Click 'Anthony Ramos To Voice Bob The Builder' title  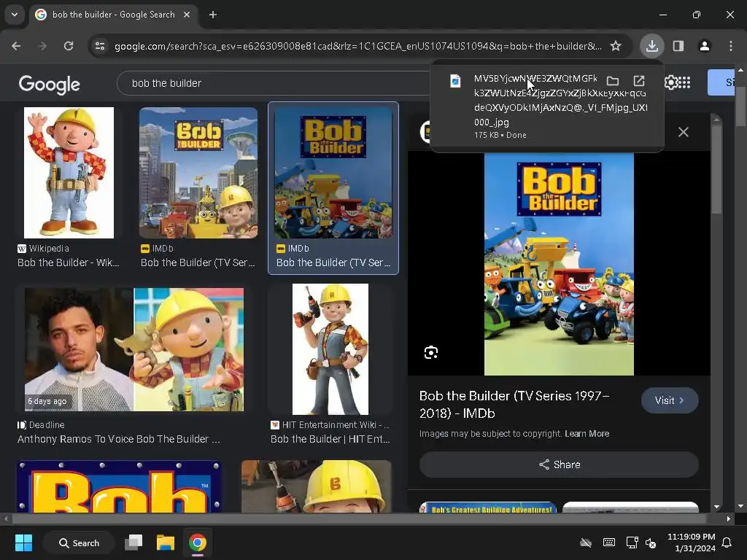(x=119, y=439)
